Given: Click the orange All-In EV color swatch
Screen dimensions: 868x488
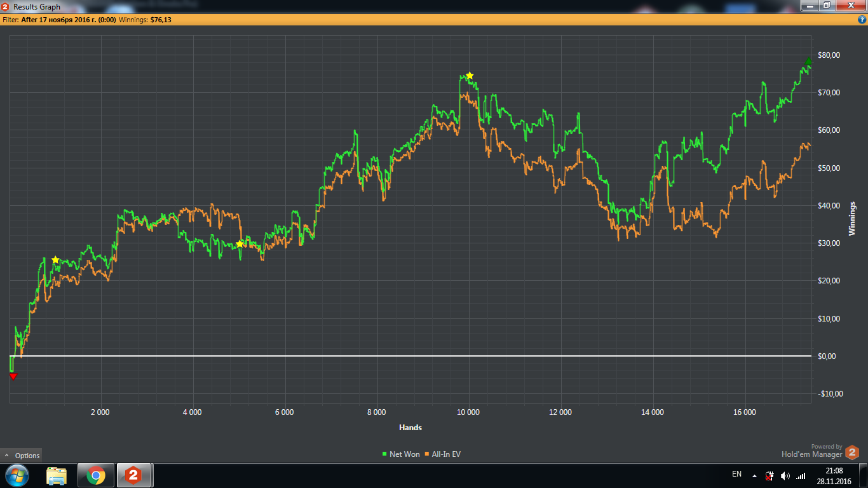Looking at the screenshot, I should 426,454.
